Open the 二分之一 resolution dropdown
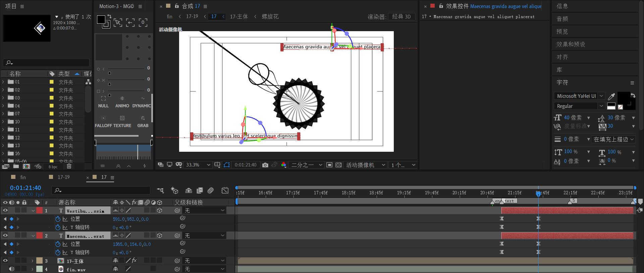This screenshot has height=273, width=644. point(307,165)
